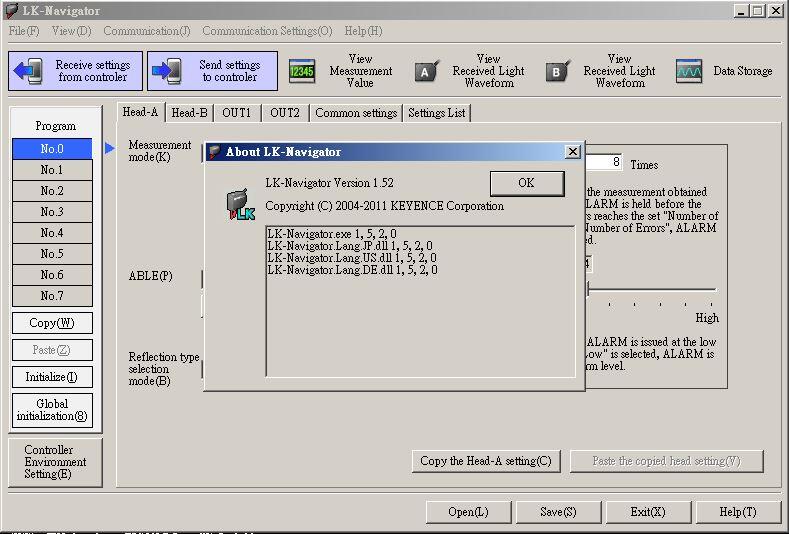Click Send settings to controller icon
This screenshot has height=534, width=789.
point(167,71)
